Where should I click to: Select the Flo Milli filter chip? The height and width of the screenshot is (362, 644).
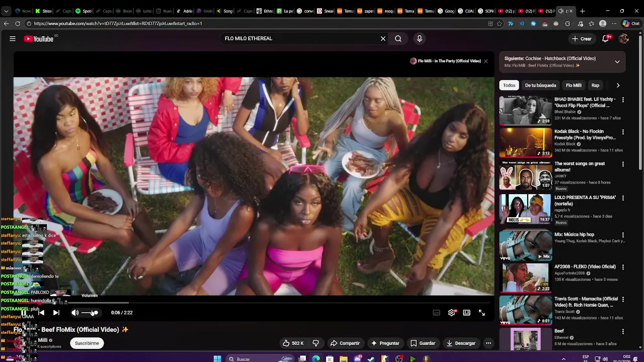coord(574,85)
